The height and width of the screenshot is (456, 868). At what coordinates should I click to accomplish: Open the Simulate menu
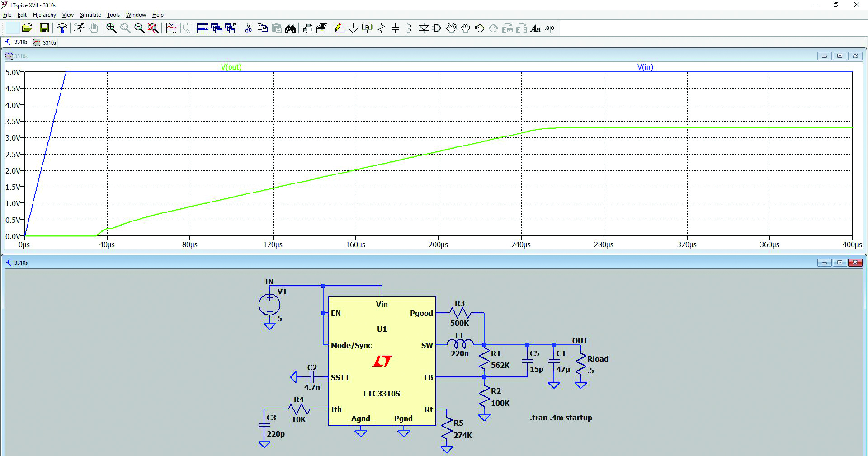[x=90, y=15]
